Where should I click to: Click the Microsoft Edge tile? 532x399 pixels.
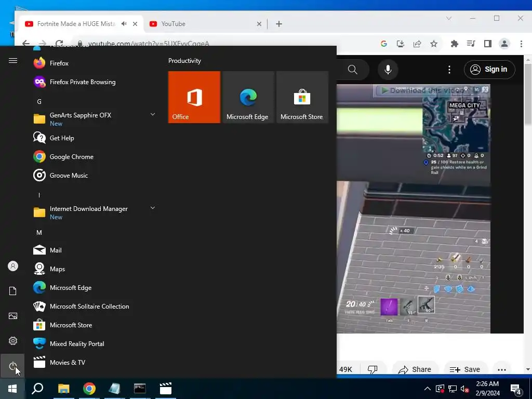248,97
